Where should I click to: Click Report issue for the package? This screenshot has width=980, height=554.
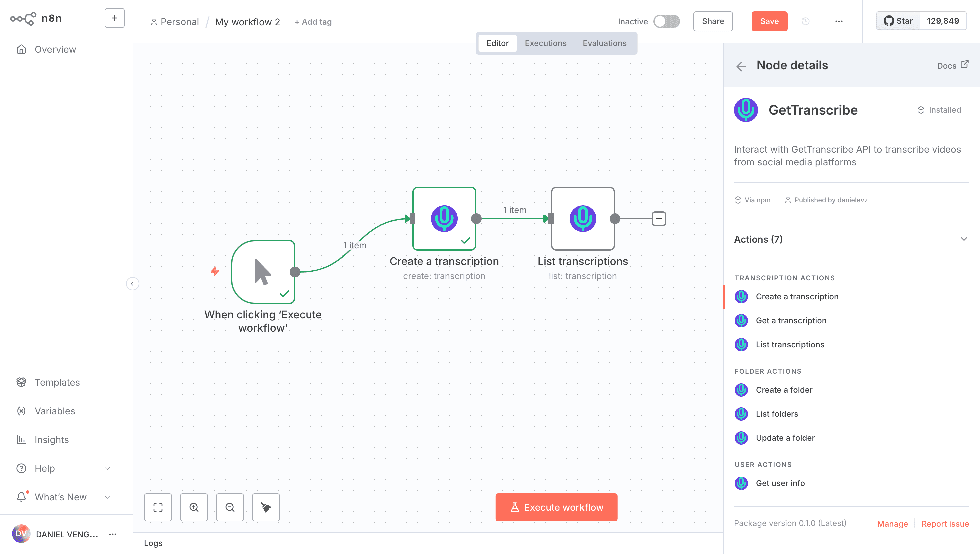pyautogui.click(x=945, y=524)
